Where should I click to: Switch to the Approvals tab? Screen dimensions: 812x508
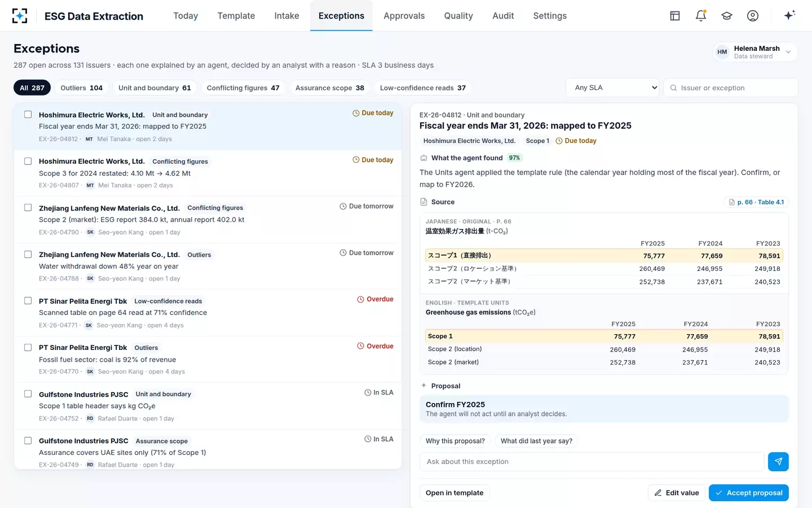coord(404,16)
